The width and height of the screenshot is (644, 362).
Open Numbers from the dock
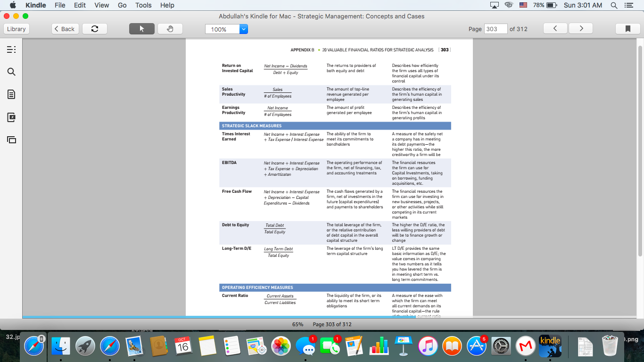point(379,346)
